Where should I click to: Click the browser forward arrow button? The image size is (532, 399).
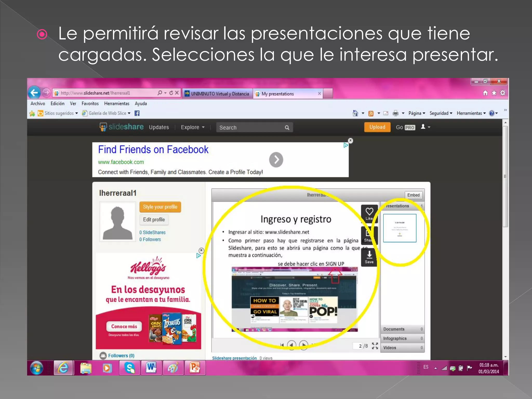pyautogui.click(x=46, y=93)
